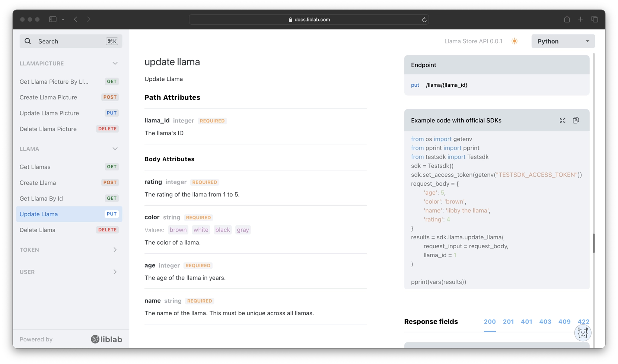Copy the example SDK code snippet
The height and width of the screenshot is (364, 618).
point(576,120)
